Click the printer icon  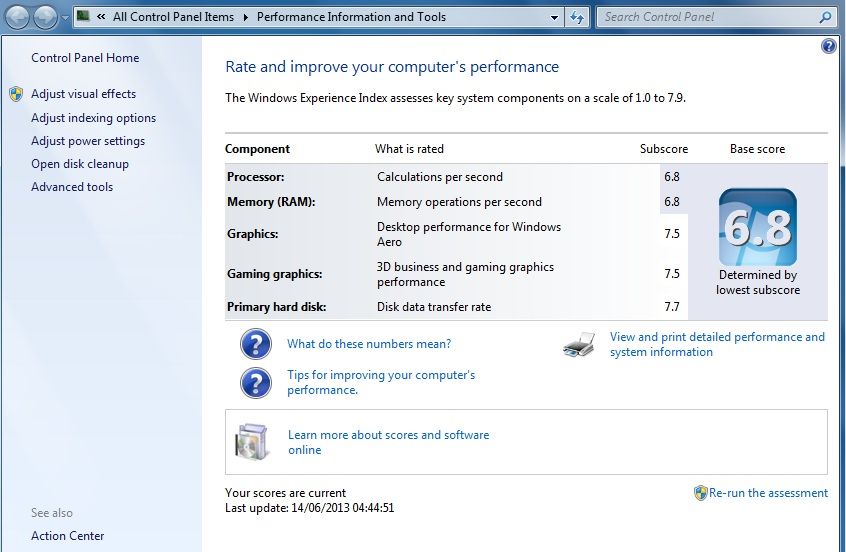coord(579,345)
